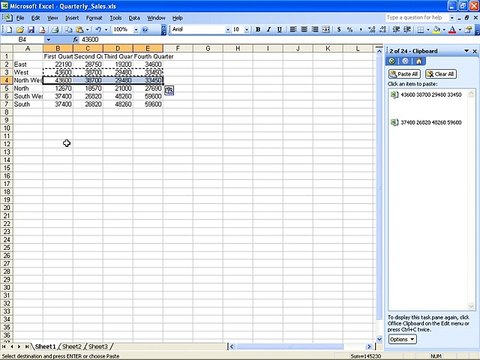The height and width of the screenshot is (360, 480).
Task: Click the Help icon beside zoom box
Action: pyautogui.click(x=145, y=30)
